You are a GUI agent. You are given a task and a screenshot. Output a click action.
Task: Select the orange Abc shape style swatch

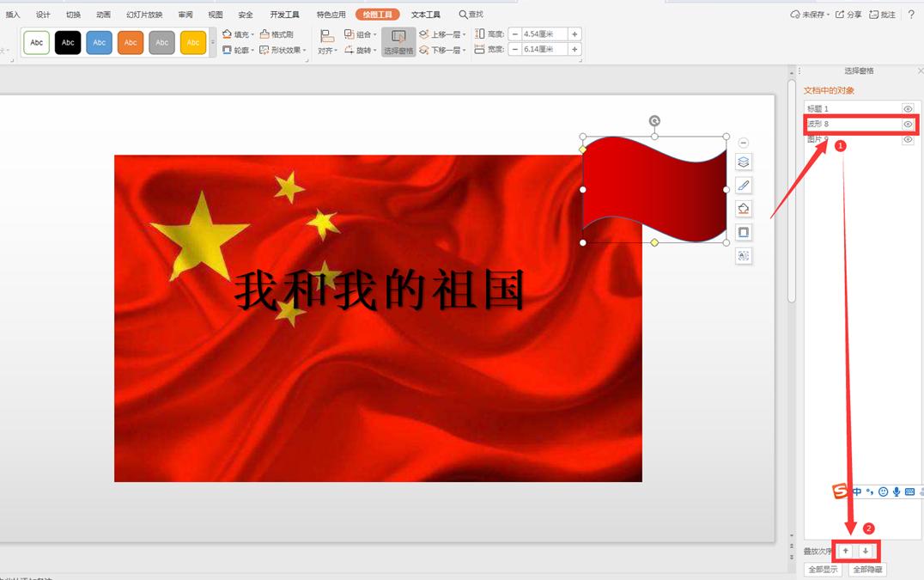(131, 41)
